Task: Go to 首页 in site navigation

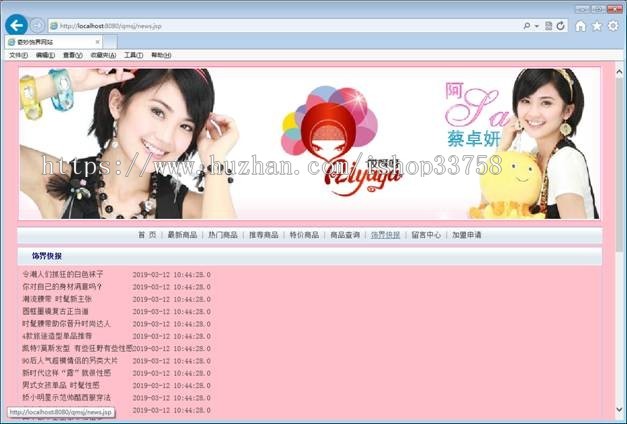Action: [147, 235]
